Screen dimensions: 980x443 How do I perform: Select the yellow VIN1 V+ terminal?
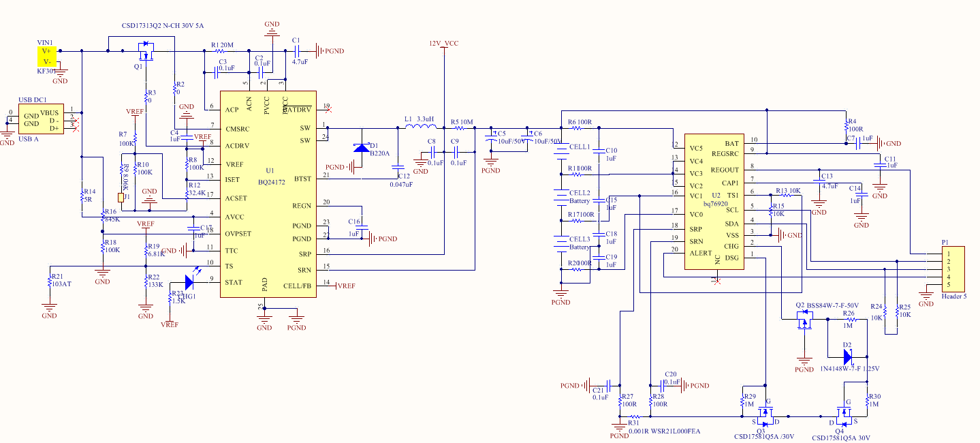(x=47, y=51)
